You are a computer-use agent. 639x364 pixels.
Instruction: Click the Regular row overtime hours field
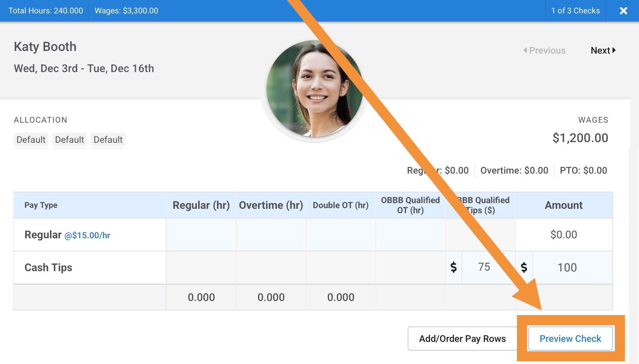(271, 235)
